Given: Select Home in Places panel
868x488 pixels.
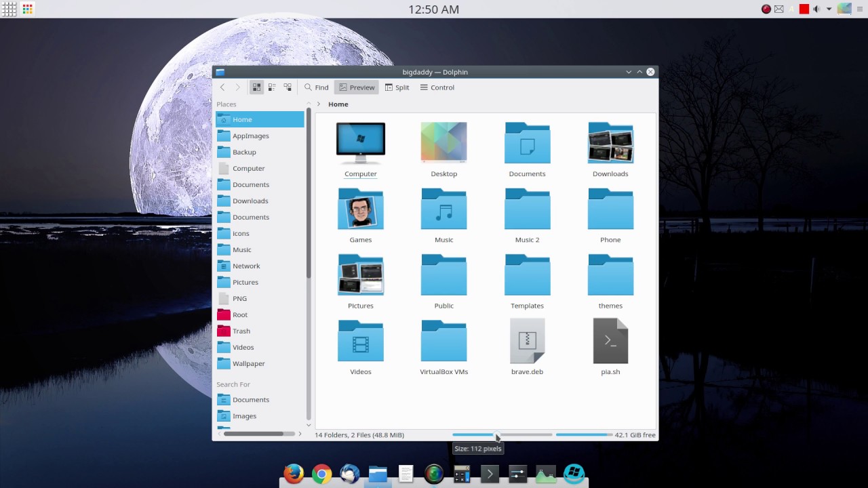Looking at the screenshot, I should click(260, 119).
